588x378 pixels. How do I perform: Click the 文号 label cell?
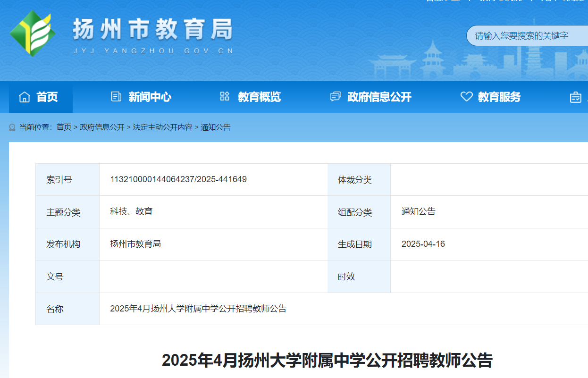(67, 277)
